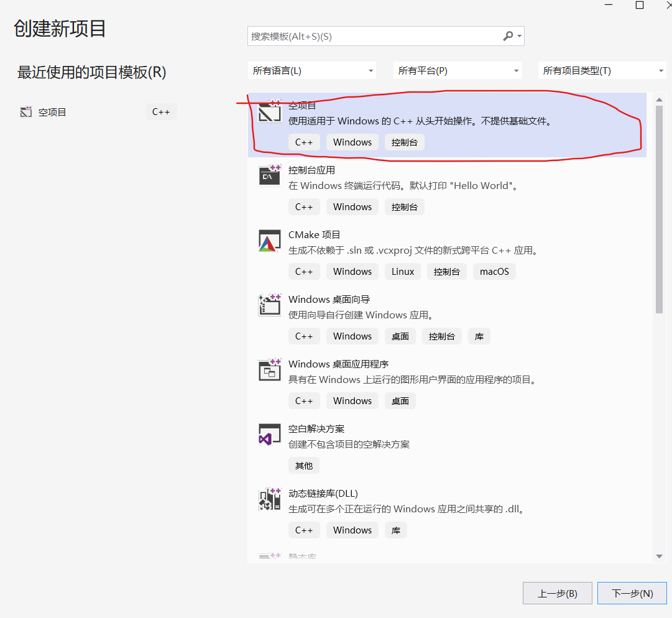
Task: Click the 库 tag under Windows 桌面向导
Action: click(x=479, y=336)
